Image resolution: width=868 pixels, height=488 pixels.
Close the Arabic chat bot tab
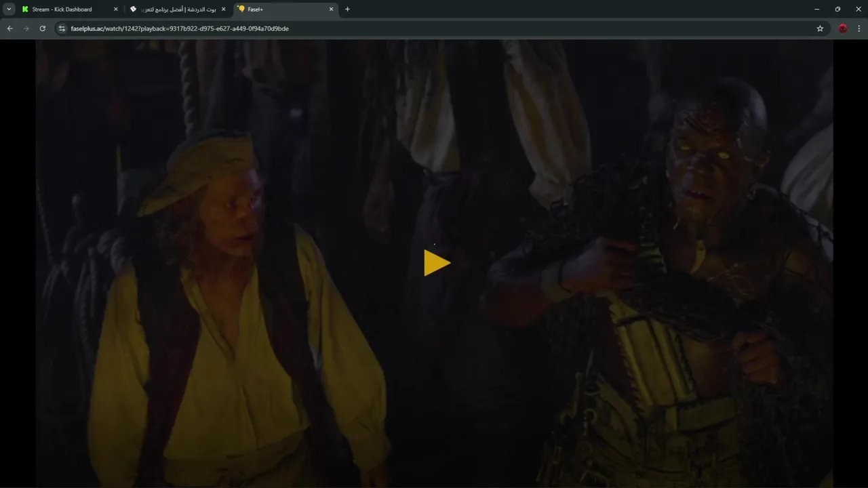pyautogui.click(x=223, y=9)
